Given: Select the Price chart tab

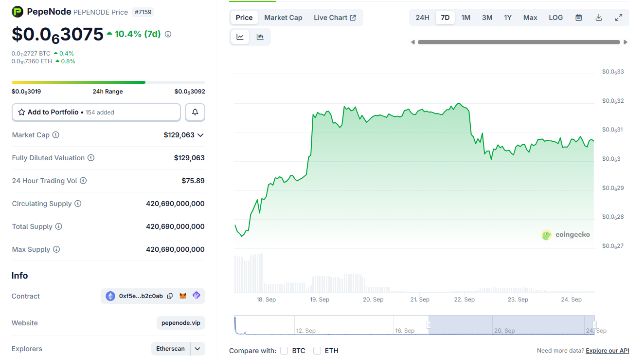Looking at the screenshot, I should [x=244, y=18].
